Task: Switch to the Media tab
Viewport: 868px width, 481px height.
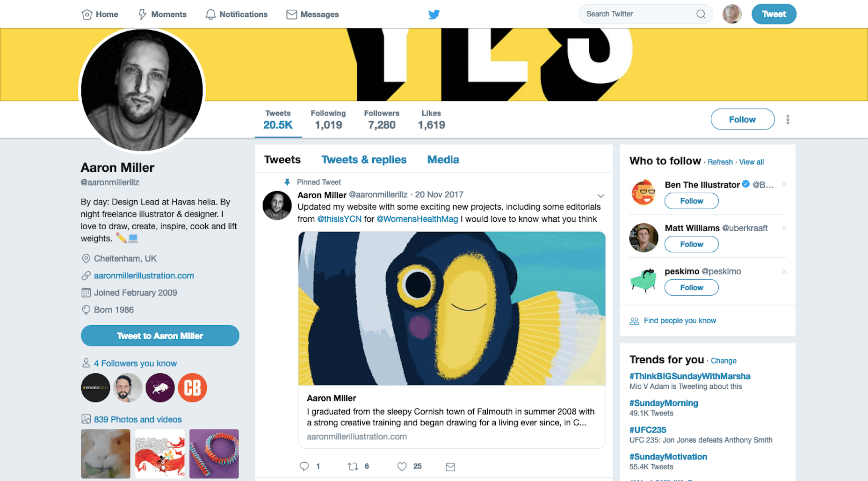Action: pyautogui.click(x=443, y=160)
